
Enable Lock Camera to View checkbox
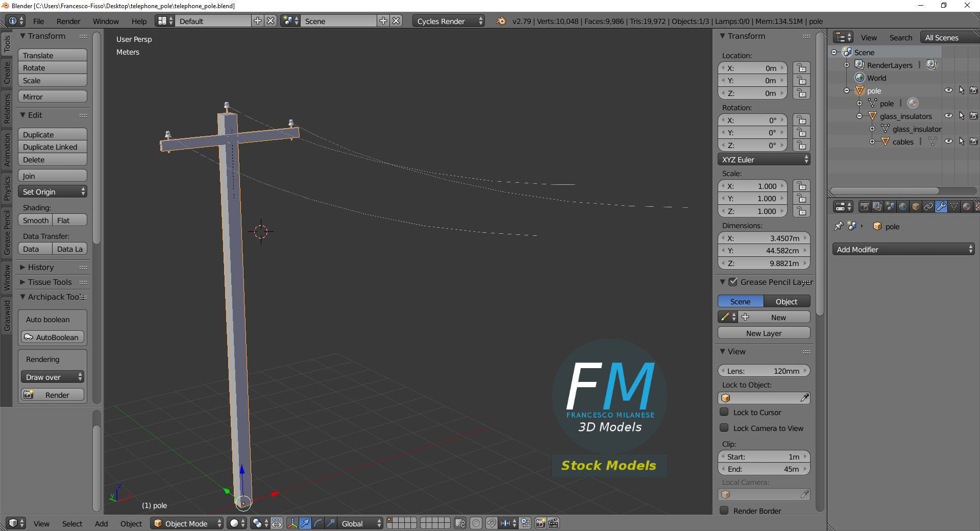(724, 428)
